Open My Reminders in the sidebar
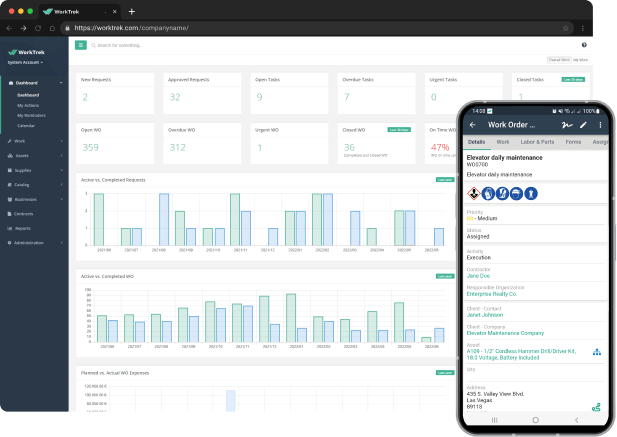617x437 pixels. 29,115
